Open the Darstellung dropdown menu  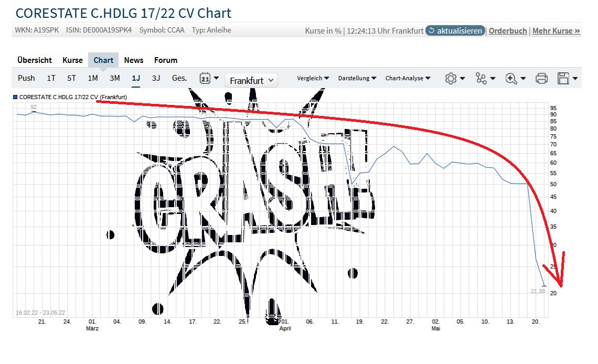click(x=357, y=78)
